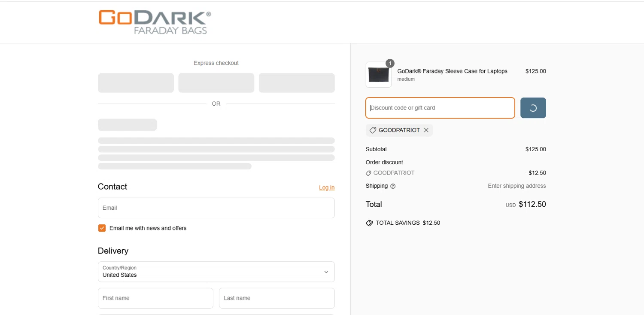Click the Country/Region chevron arrow

(x=326, y=272)
